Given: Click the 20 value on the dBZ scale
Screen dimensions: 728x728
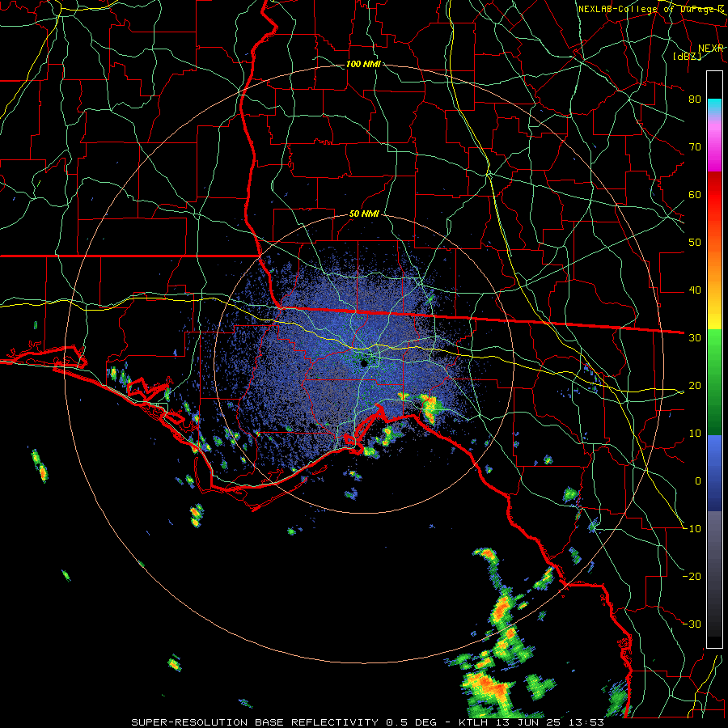Looking at the screenshot, I should pos(695,385).
